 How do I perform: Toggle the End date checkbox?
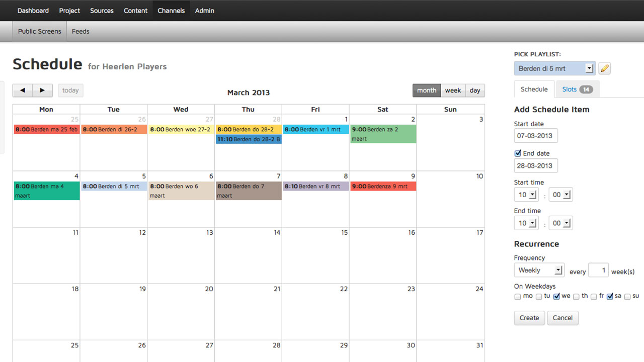tap(518, 153)
